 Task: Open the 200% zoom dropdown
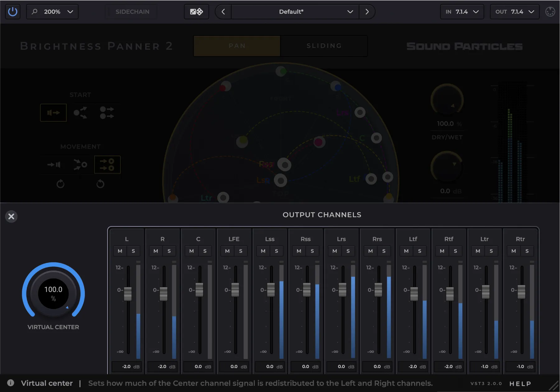[x=52, y=12]
